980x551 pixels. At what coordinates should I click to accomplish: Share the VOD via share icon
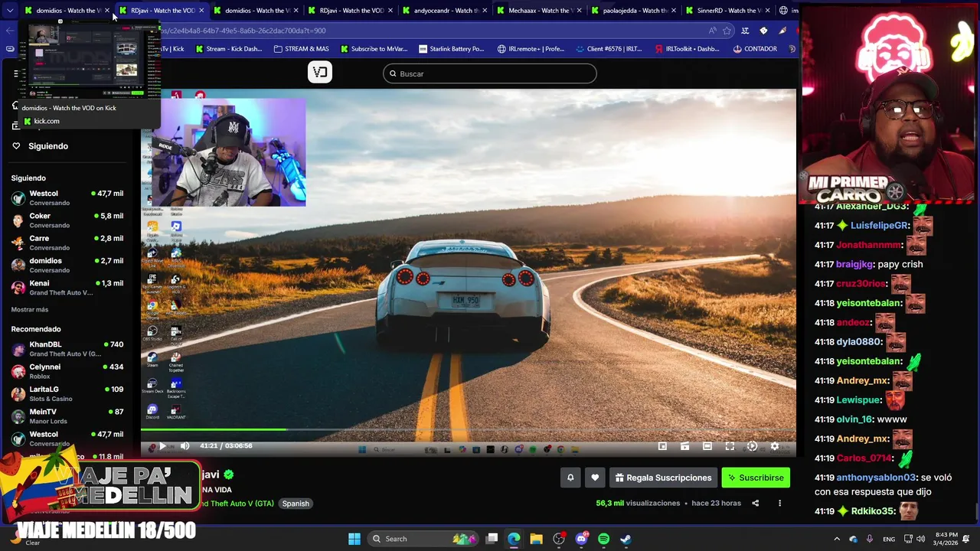[755, 504]
